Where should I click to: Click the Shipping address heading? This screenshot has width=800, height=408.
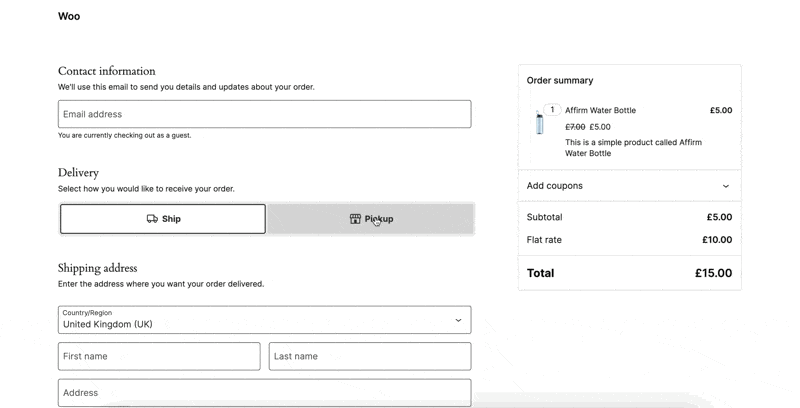pos(97,268)
